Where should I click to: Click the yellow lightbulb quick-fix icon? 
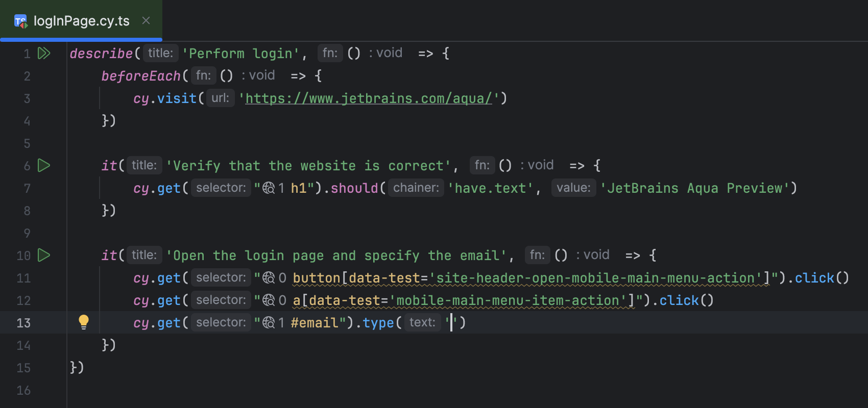[x=84, y=322]
